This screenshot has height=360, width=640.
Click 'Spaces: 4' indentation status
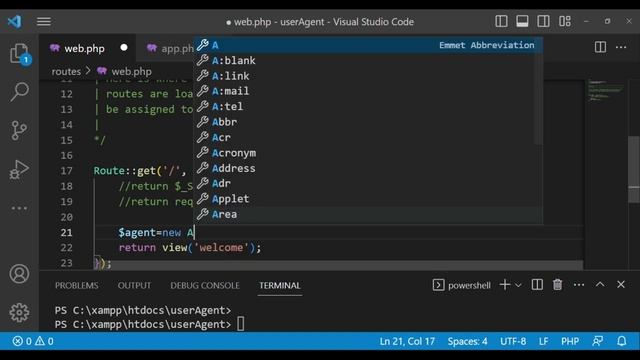tap(467, 341)
